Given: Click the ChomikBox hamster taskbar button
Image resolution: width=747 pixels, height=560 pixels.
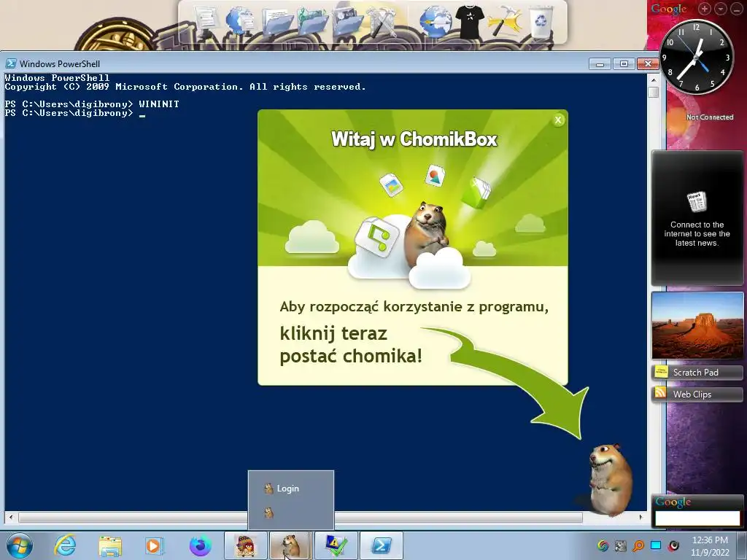Looking at the screenshot, I should [x=290, y=545].
